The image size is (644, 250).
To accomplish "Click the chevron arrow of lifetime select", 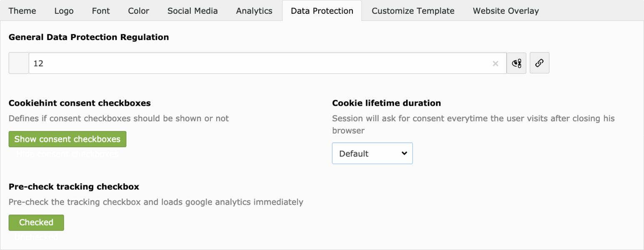I will click(x=404, y=153).
